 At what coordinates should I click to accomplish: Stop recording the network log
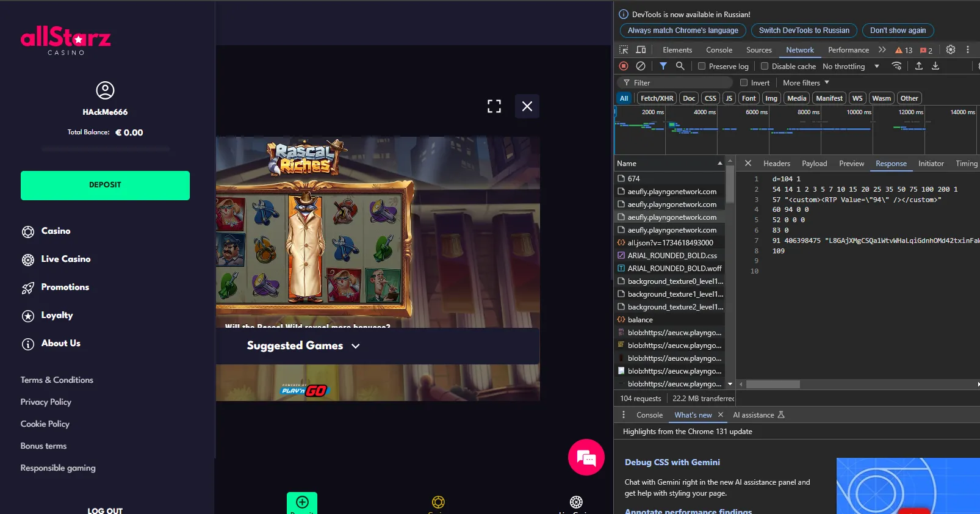click(x=624, y=66)
